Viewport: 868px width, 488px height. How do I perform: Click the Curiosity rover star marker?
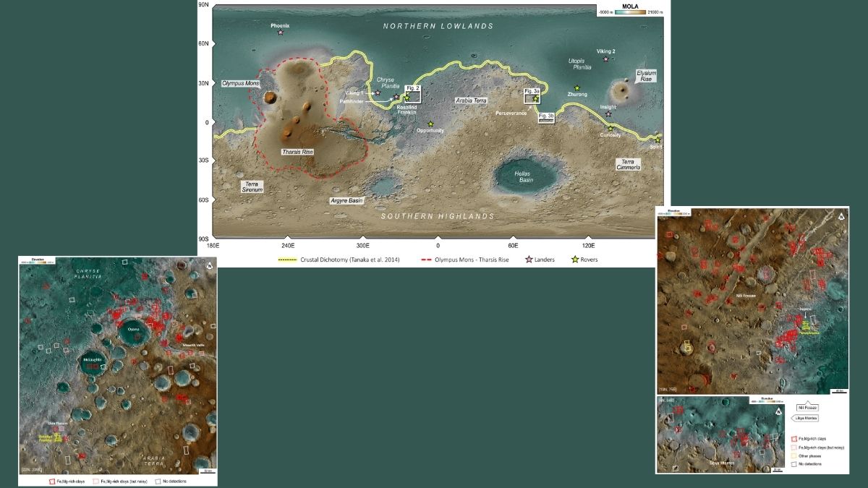[x=610, y=128]
